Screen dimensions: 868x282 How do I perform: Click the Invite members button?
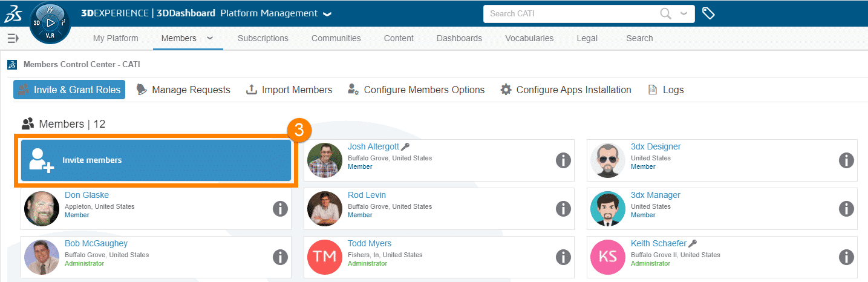click(156, 160)
